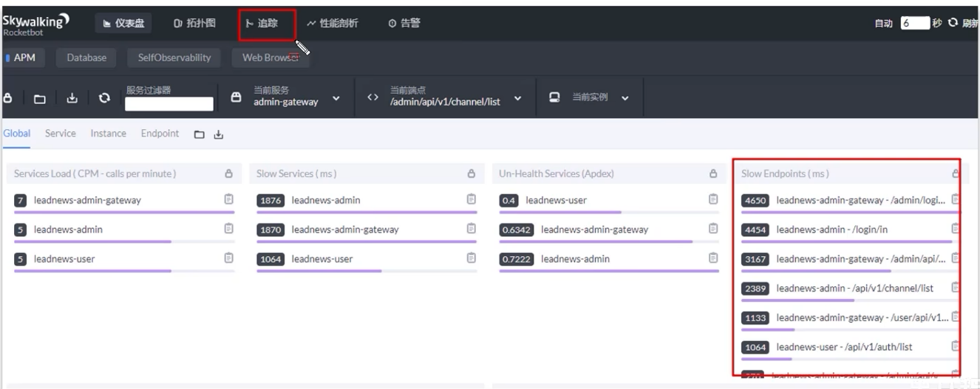Click lock icon on Un-Health Services panel

(x=713, y=174)
